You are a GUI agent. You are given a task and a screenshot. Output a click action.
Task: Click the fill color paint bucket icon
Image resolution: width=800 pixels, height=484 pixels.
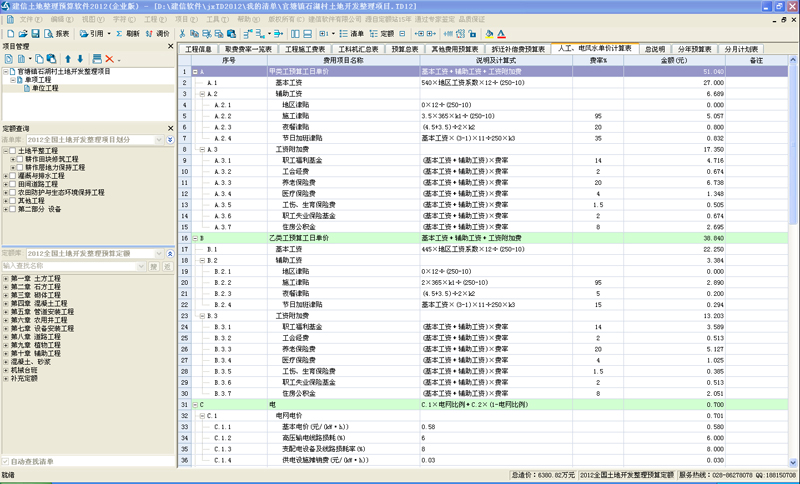click(489, 33)
